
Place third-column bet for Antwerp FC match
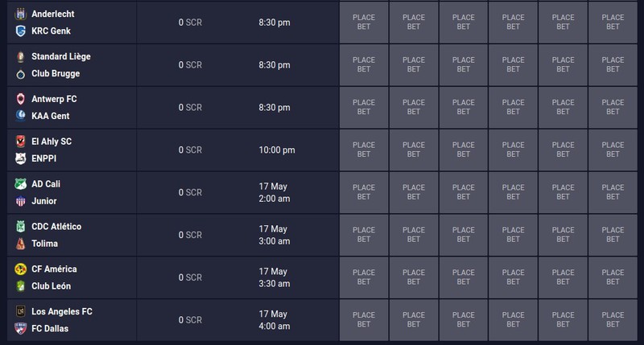click(x=464, y=107)
